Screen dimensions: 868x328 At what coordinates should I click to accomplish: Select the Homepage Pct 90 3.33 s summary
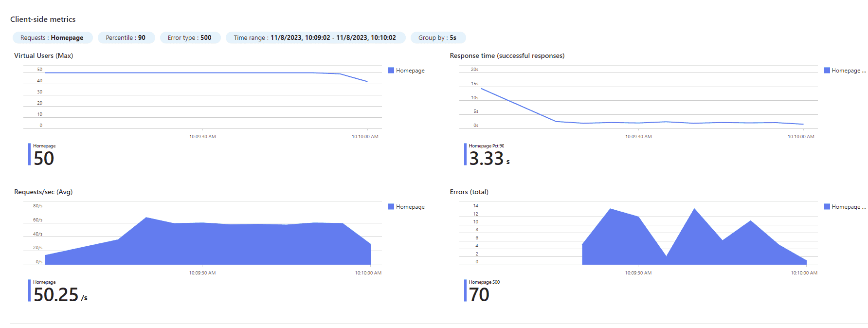(x=488, y=155)
